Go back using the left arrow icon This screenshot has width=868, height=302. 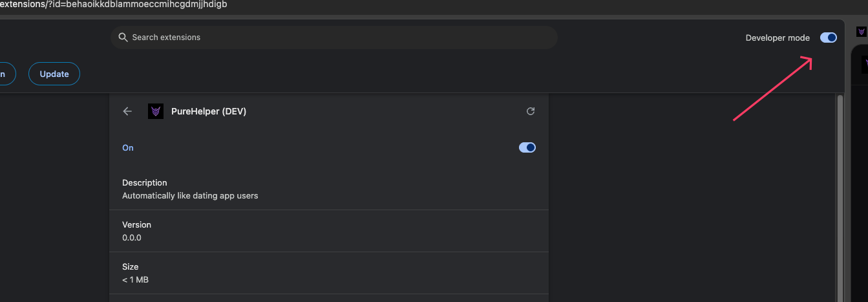[x=127, y=111]
